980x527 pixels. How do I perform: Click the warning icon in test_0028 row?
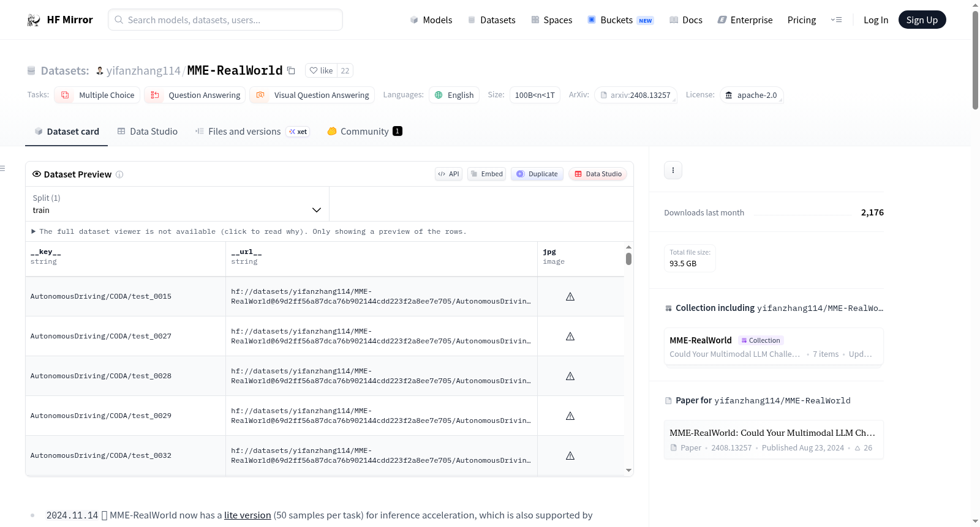570,376
